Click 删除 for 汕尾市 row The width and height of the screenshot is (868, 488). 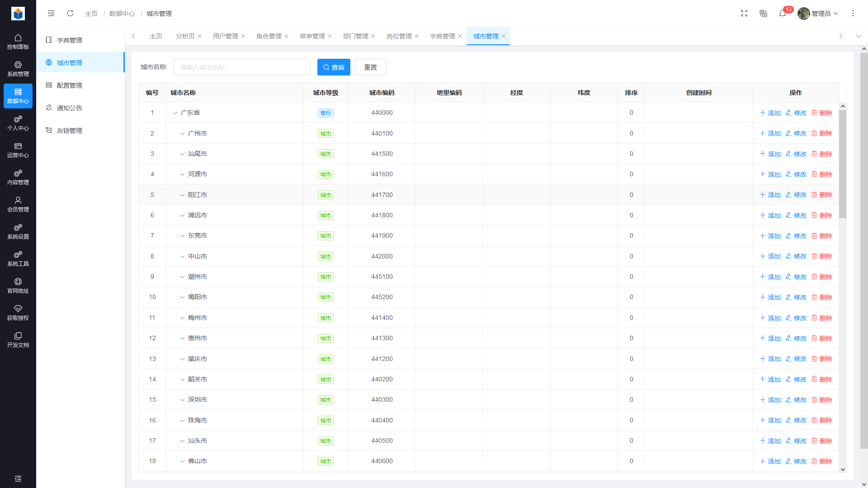pos(822,154)
